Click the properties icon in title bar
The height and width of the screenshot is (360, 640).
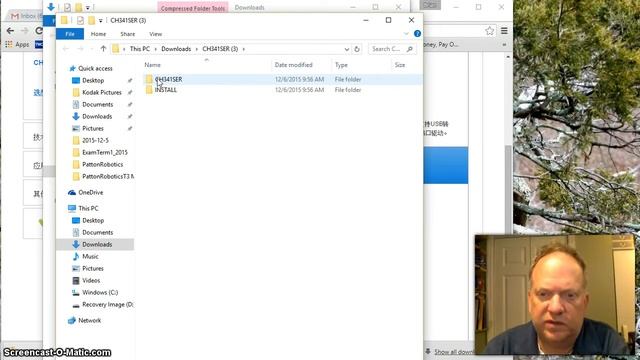80,20
